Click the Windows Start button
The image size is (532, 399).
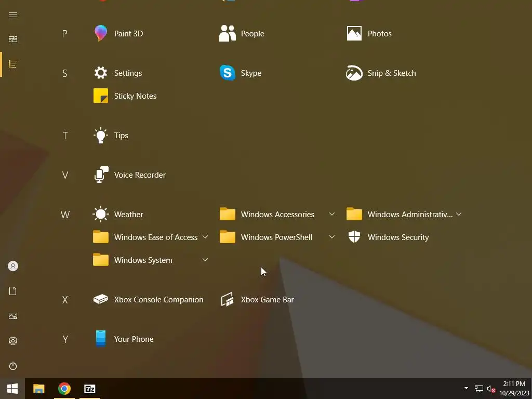(x=12, y=389)
